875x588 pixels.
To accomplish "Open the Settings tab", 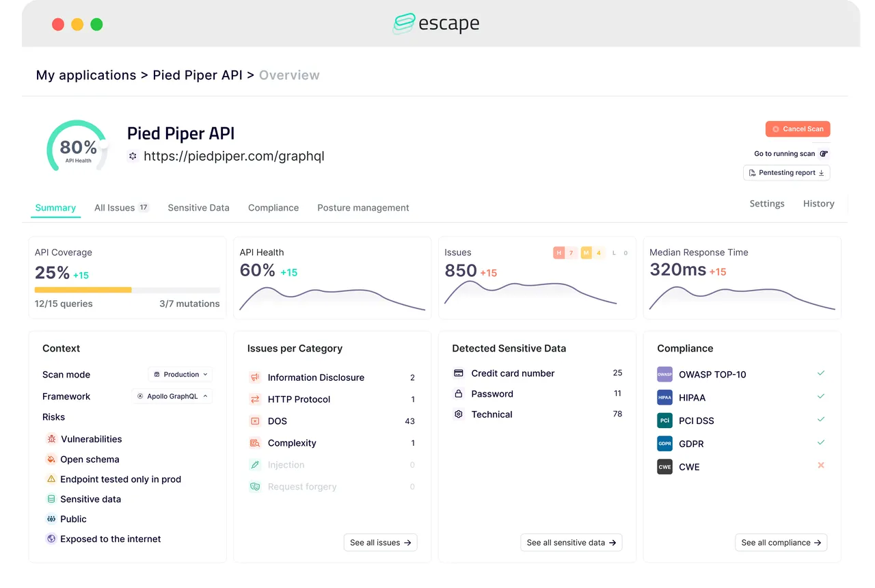I will (x=767, y=204).
